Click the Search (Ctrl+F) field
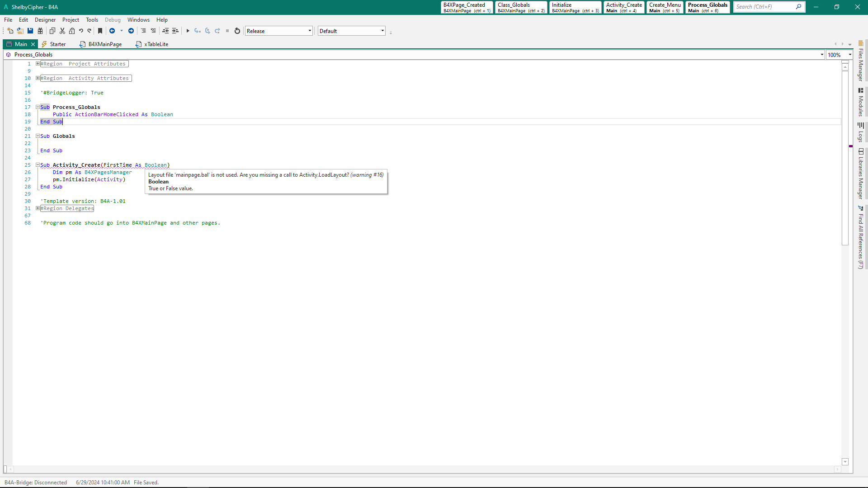Image resolution: width=868 pixels, height=488 pixels. [x=764, y=7]
